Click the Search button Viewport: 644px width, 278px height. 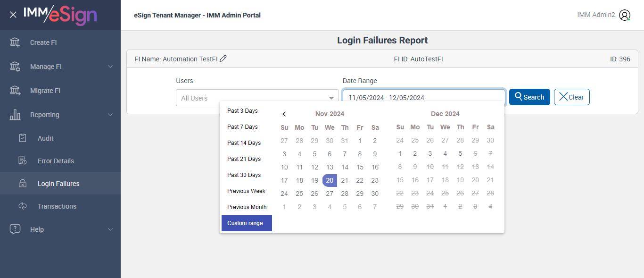point(529,97)
